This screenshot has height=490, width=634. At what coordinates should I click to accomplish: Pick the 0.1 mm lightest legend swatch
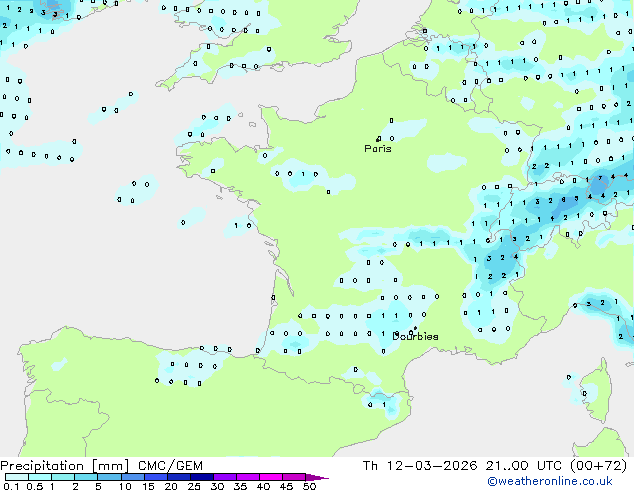(17, 477)
